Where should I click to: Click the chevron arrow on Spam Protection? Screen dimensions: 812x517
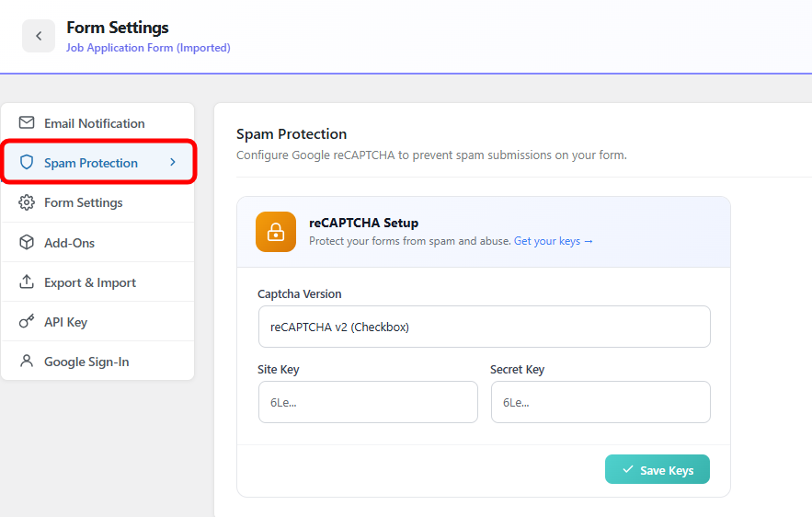click(173, 163)
